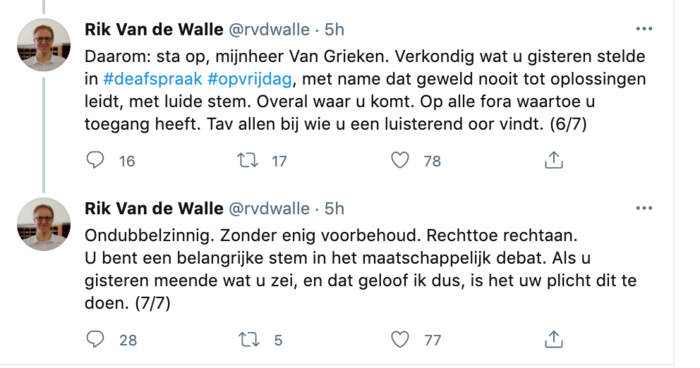The width and height of the screenshot is (700, 368).
Task: Like the (6/7) tweet with 78 likes
Action: point(400,160)
